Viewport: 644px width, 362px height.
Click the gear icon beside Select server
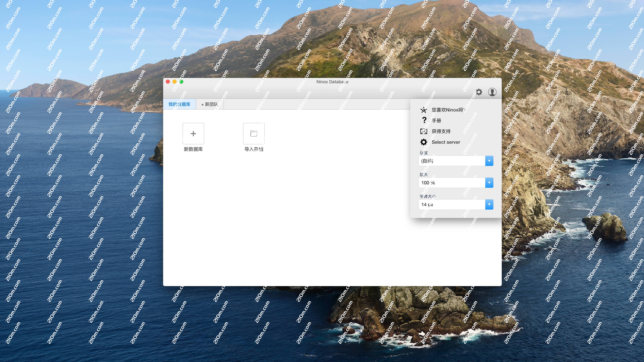(424, 142)
